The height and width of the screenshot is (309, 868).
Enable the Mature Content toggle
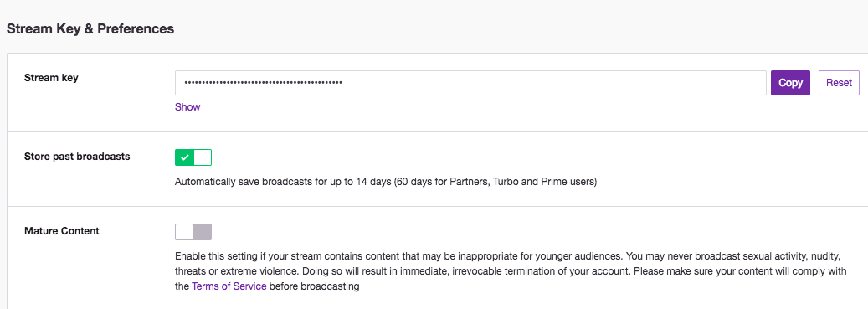pos(193,232)
